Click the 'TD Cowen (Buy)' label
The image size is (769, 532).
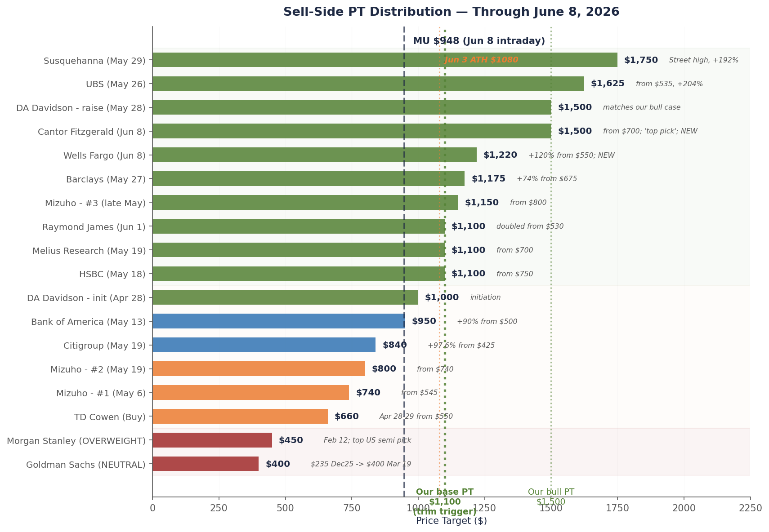click(110, 417)
